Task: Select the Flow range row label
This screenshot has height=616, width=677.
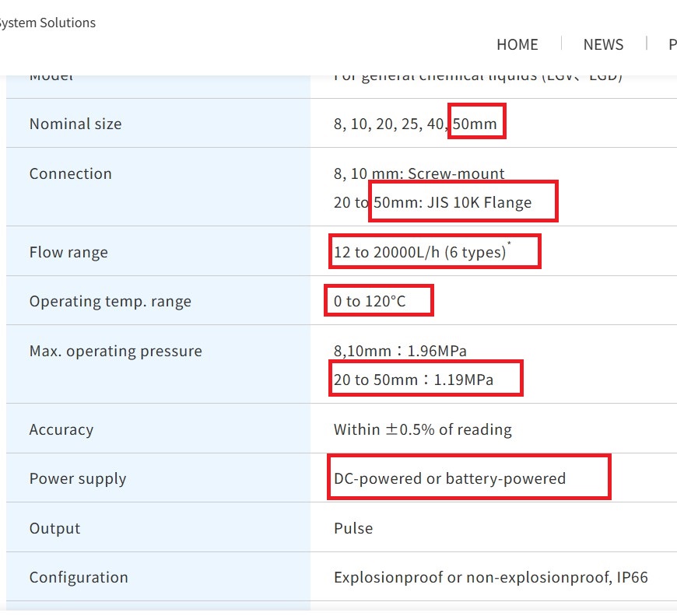Action: [68, 252]
